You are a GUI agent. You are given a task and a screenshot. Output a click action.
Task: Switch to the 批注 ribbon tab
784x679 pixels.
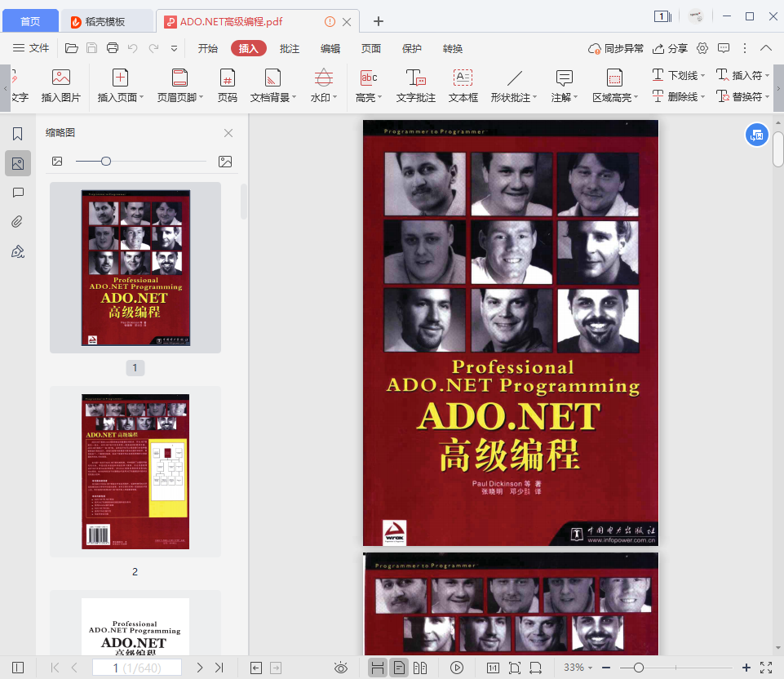tap(290, 48)
